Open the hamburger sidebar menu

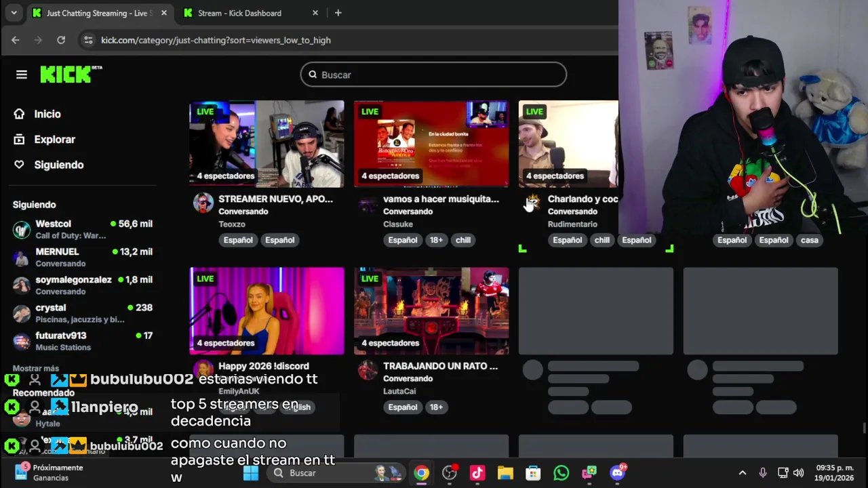[22, 75]
